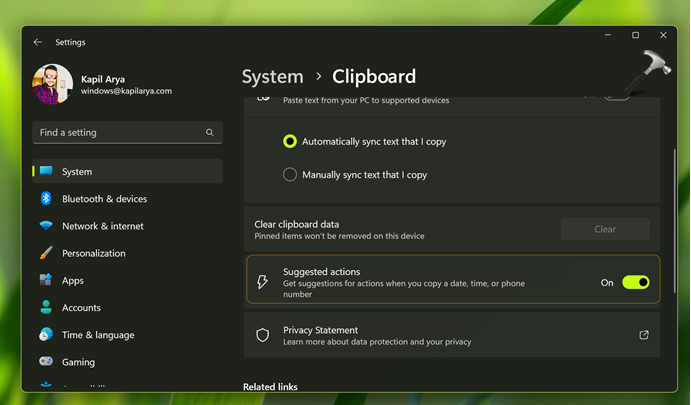
Task: Open Privacy Statement external link icon
Action: [644, 335]
